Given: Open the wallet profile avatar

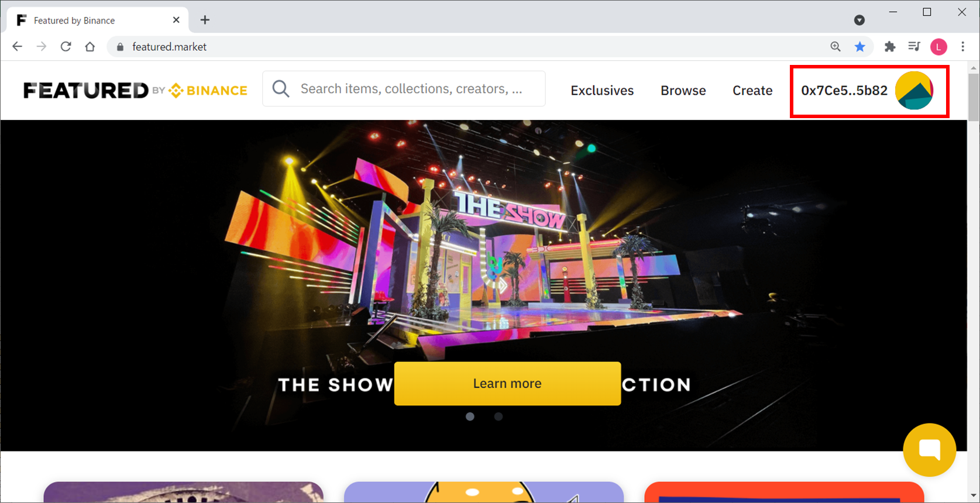Looking at the screenshot, I should pos(914,91).
